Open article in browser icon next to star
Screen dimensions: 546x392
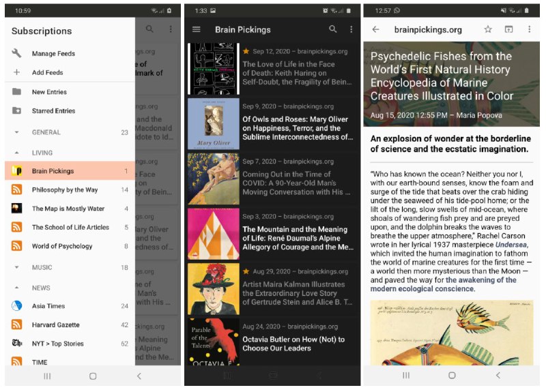(508, 30)
